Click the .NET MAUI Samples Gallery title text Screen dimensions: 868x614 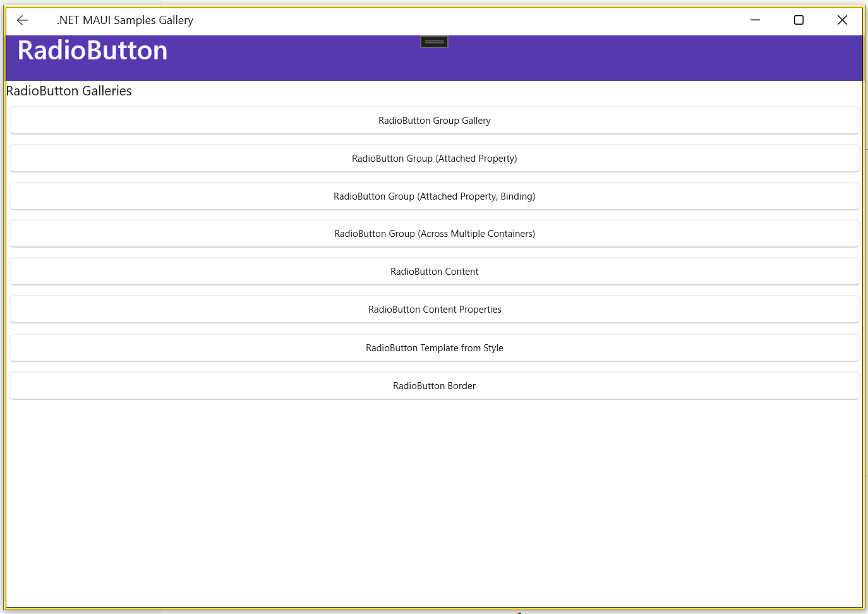pos(125,20)
